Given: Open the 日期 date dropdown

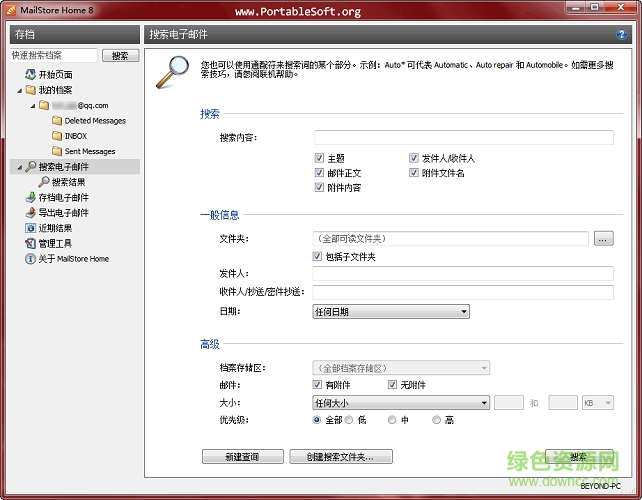Looking at the screenshot, I should click(391, 312).
